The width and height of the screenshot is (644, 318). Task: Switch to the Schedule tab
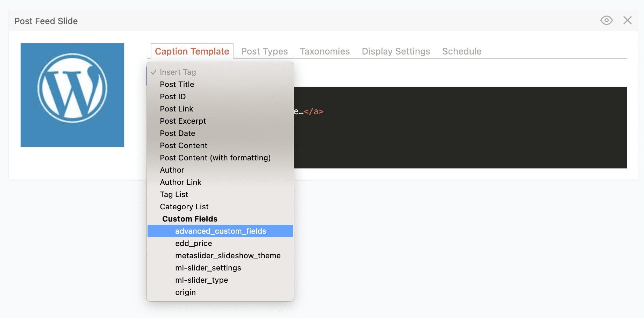[461, 51]
